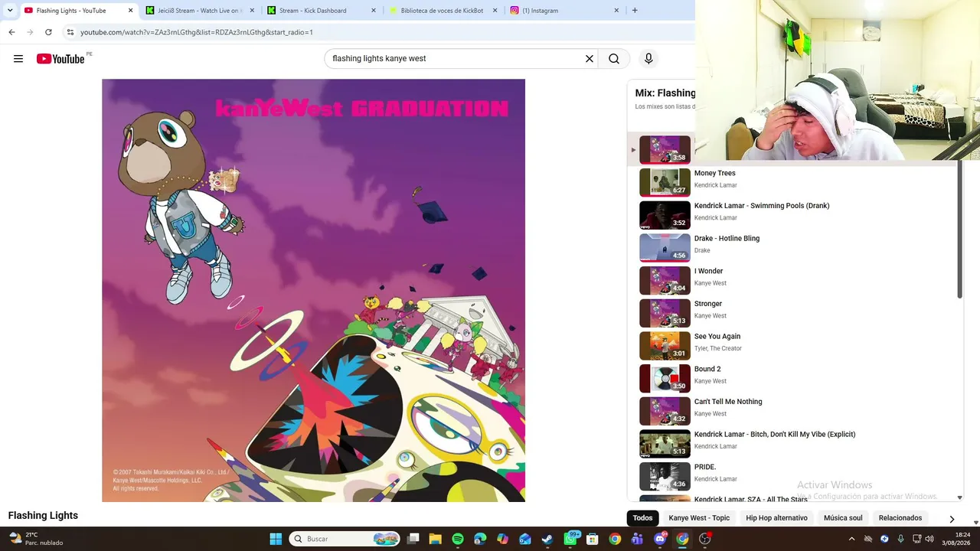The width and height of the screenshot is (980, 551).
Task: Switch to the Kick Dashboard tab
Action: [322, 11]
